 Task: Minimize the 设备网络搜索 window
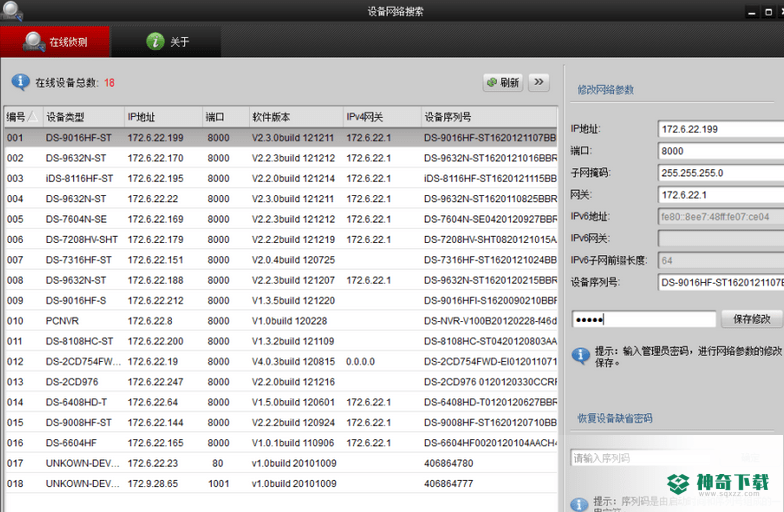coord(752,12)
